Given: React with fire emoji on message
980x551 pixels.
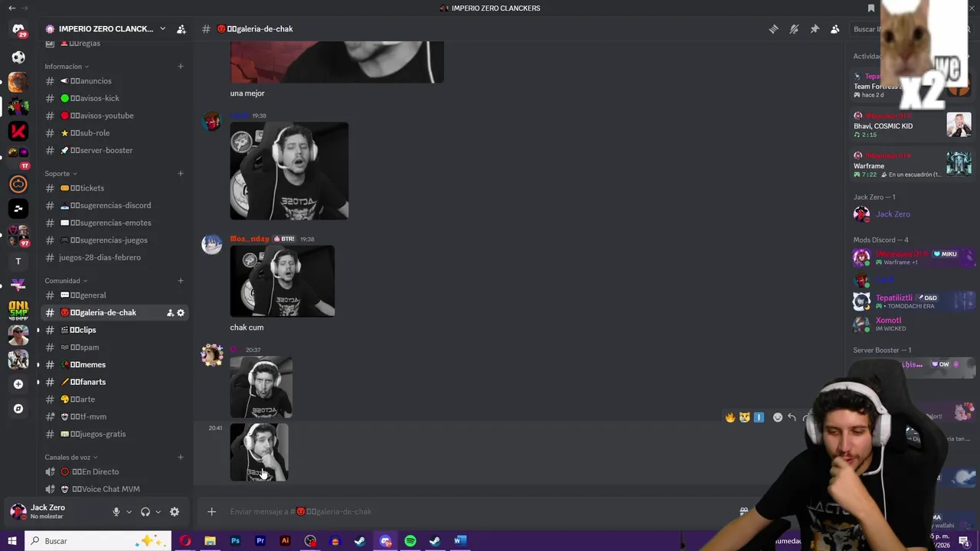Looking at the screenshot, I should tap(730, 417).
